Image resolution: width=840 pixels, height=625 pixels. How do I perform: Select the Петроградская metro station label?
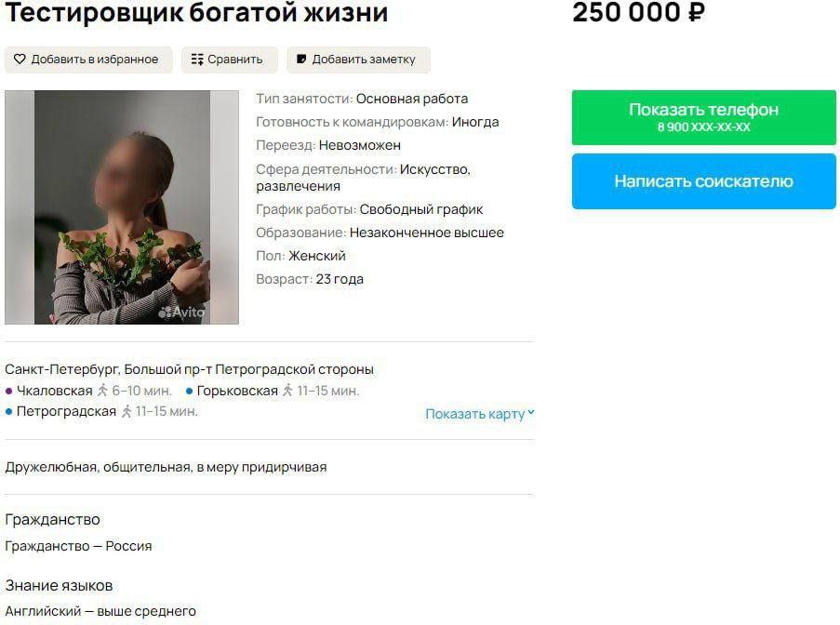click(66, 411)
